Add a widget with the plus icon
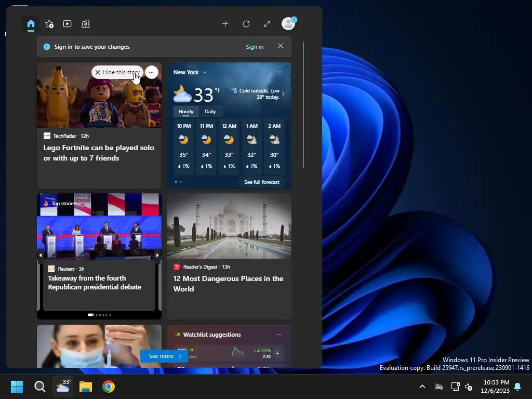Viewport: 532px width, 399px height. 225,24
